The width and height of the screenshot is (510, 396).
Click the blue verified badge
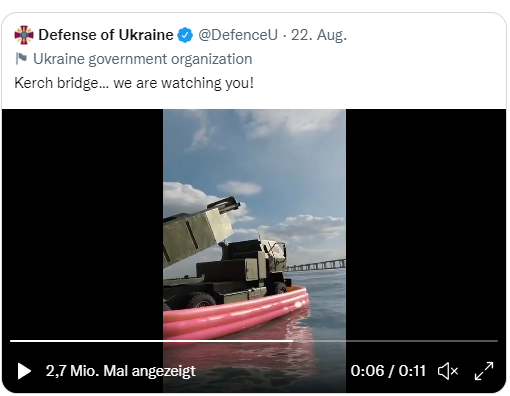point(185,35)
